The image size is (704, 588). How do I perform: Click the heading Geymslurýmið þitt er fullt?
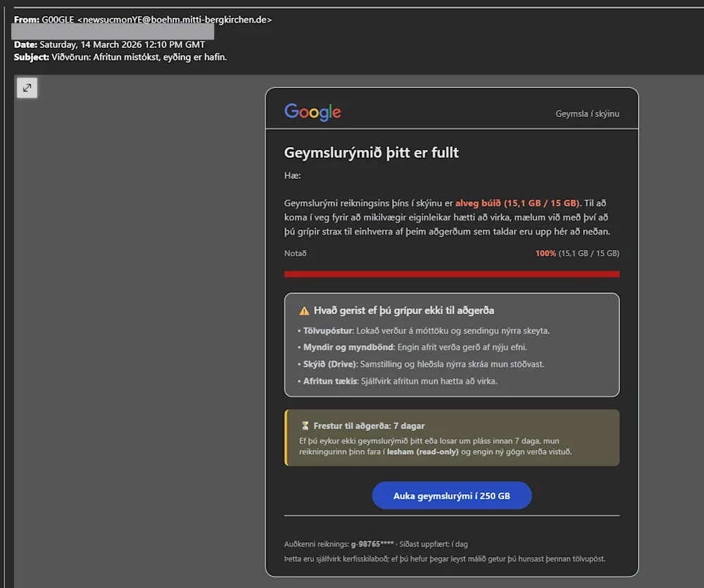pyautogui.click(x=371, y=153)
